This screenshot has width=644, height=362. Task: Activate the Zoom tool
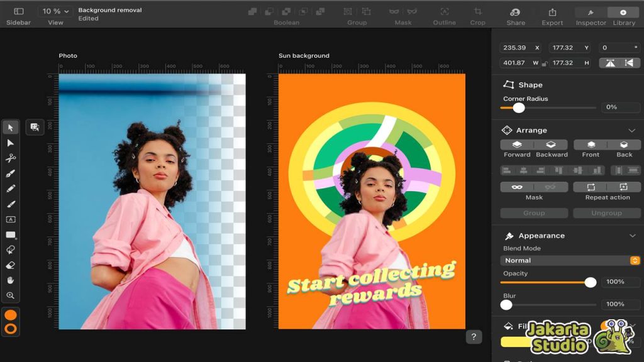pyautogui.click(x=10, y=295)
